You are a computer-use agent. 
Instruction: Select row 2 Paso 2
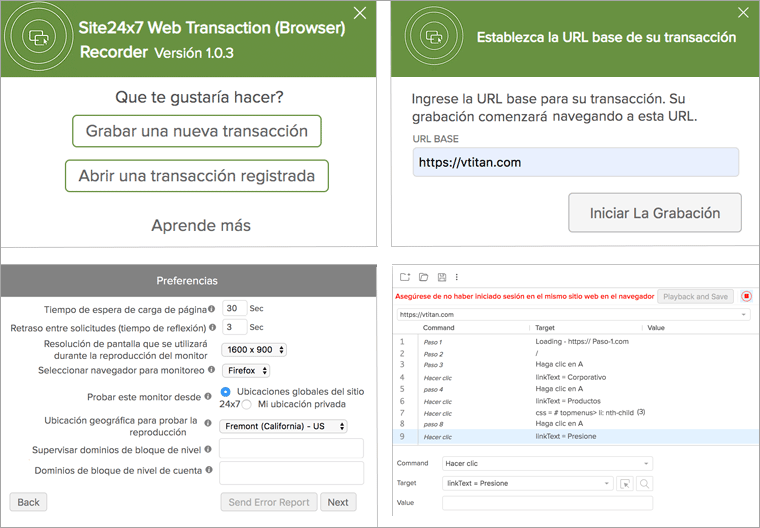click(575, 353)
